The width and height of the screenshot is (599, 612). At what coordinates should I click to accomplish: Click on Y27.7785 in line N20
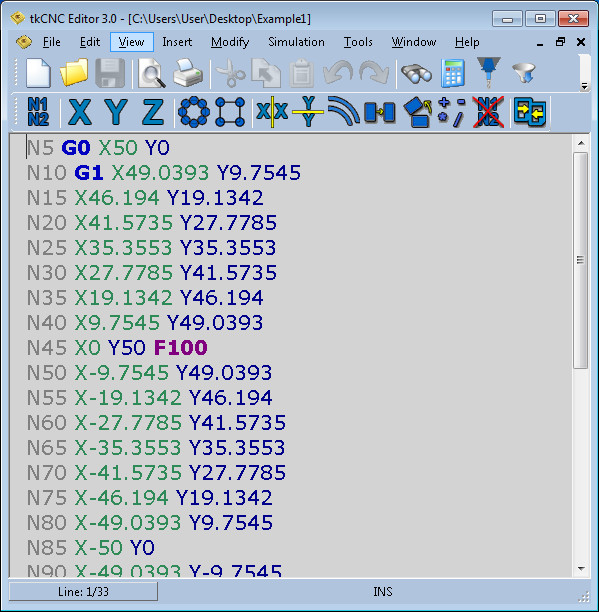(x=228, y=223)
